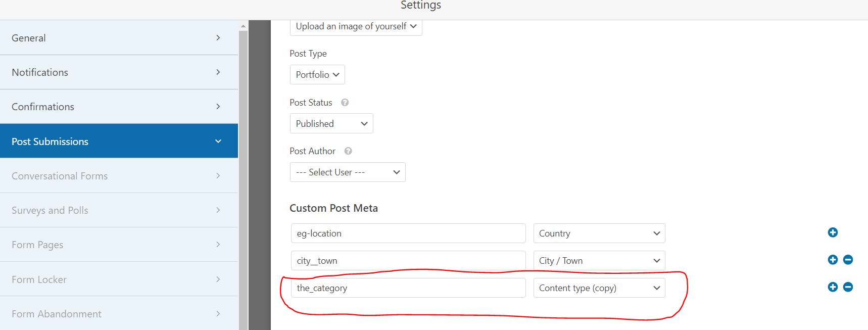868x330 pixels.
Task: Remove the the_category meta row
Action: (848, 287)
